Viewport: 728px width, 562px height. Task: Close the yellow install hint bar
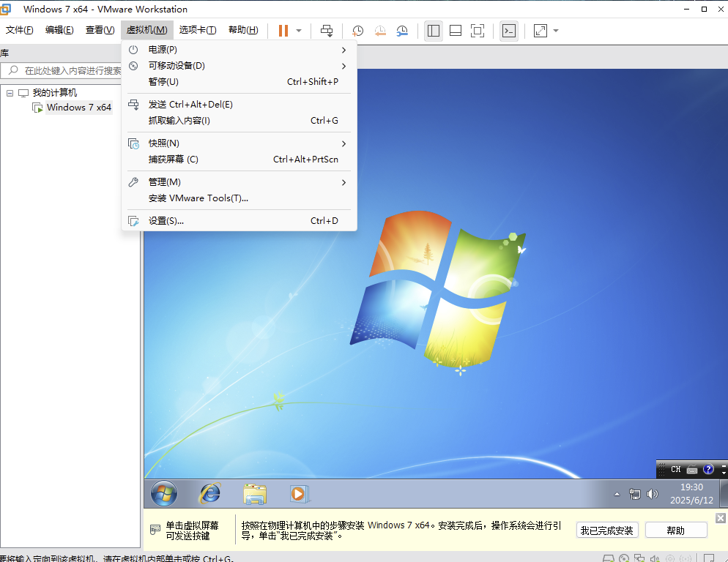click(x=720, y=518)
